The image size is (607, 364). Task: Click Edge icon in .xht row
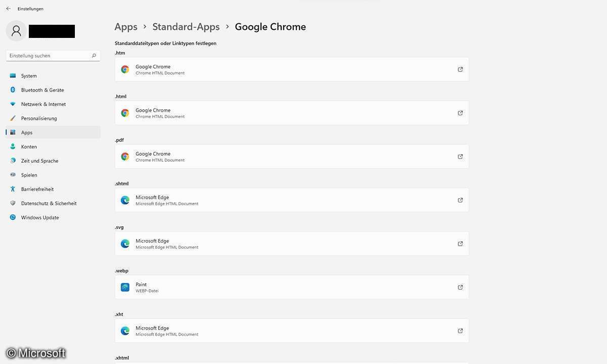[x=125, y=331]
